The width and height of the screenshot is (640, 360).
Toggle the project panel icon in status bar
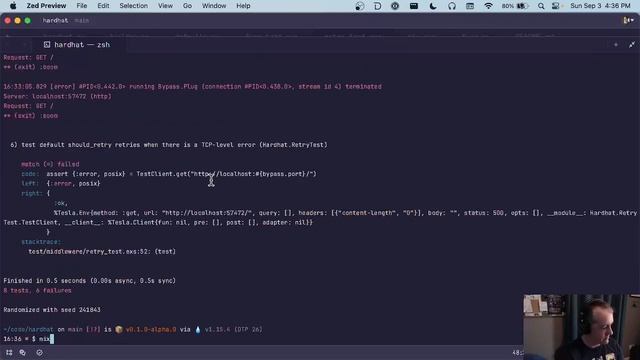9,353
